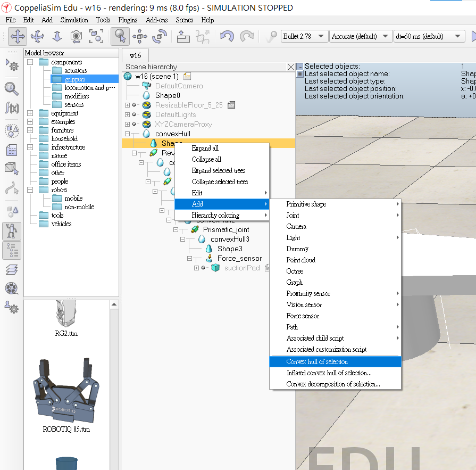Expand the DefaultLights tree node
This screenshot has height=470, width=476.
point(127,114)
